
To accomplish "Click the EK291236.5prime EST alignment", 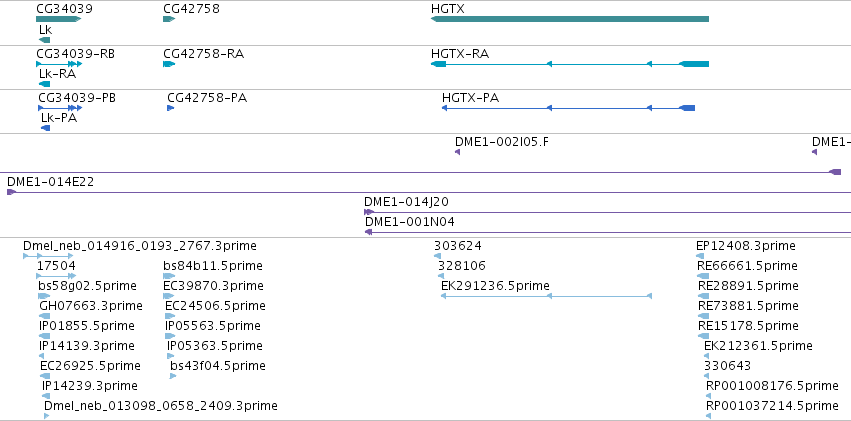I will (x=546, y=296).
